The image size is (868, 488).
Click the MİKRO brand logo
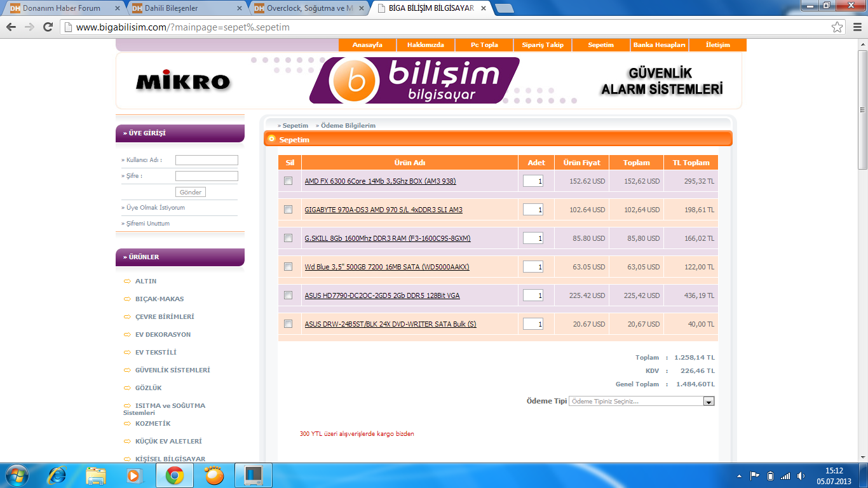coord(183,81)
